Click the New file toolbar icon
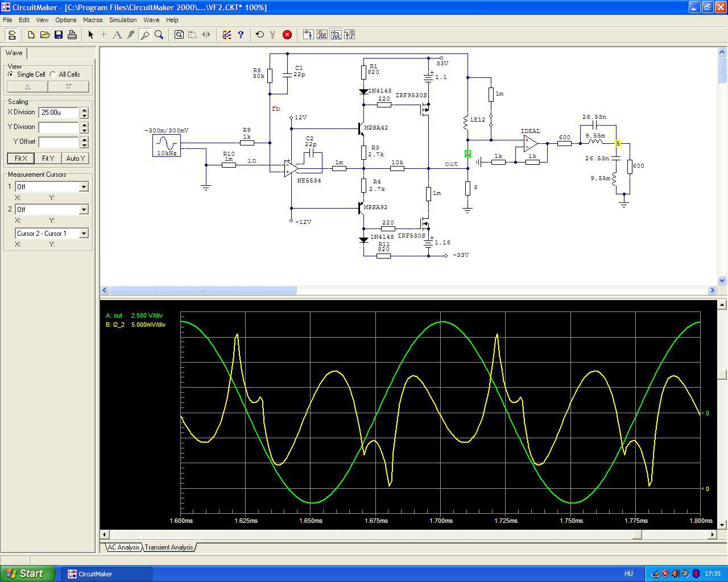728x582 pixels. point(31,35)
